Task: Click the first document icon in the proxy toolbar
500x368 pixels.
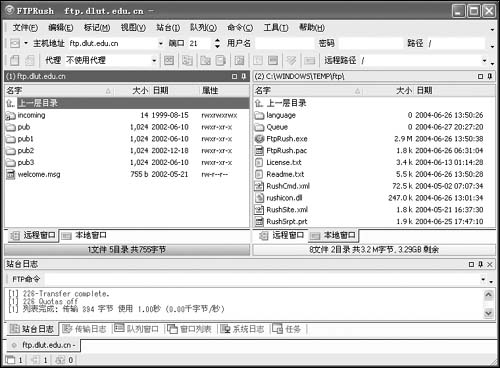Action: pyautogui.click(x=14, y=60)
